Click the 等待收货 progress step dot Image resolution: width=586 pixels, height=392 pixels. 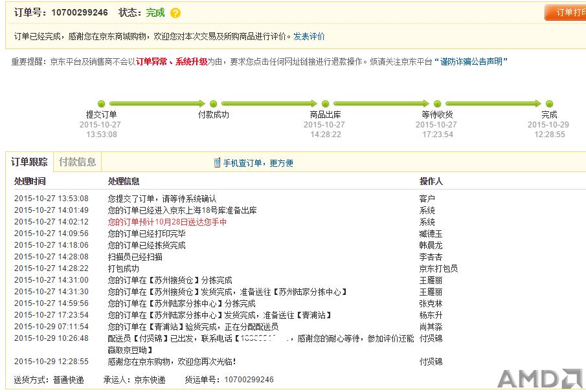click(x=437, y=103)
